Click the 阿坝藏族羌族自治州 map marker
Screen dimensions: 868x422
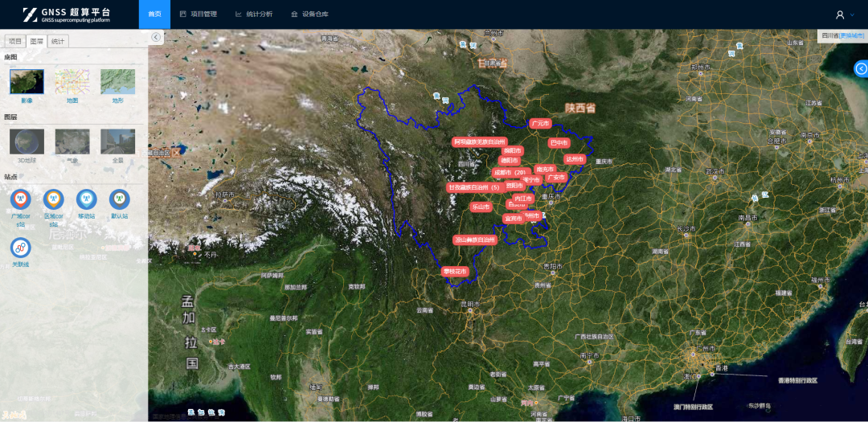tap(479, 141)
